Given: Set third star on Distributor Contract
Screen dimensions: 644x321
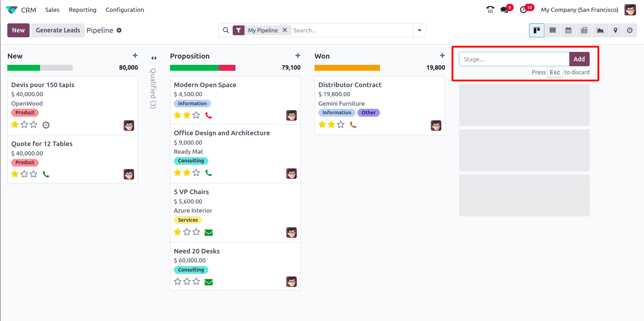Looking at the screenshot, I should pos(341,124).
